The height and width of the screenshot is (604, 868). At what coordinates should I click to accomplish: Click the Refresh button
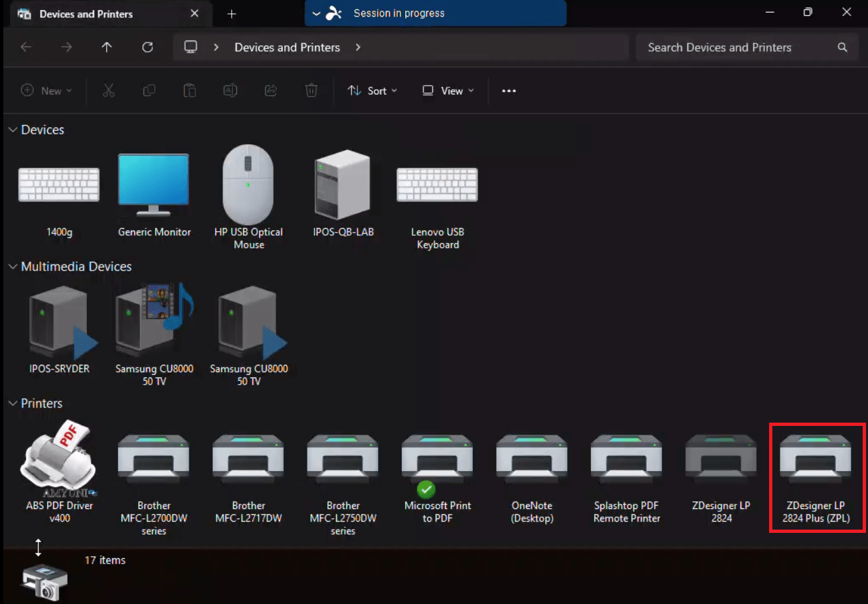pyautogui.click(x=147, y=47)
